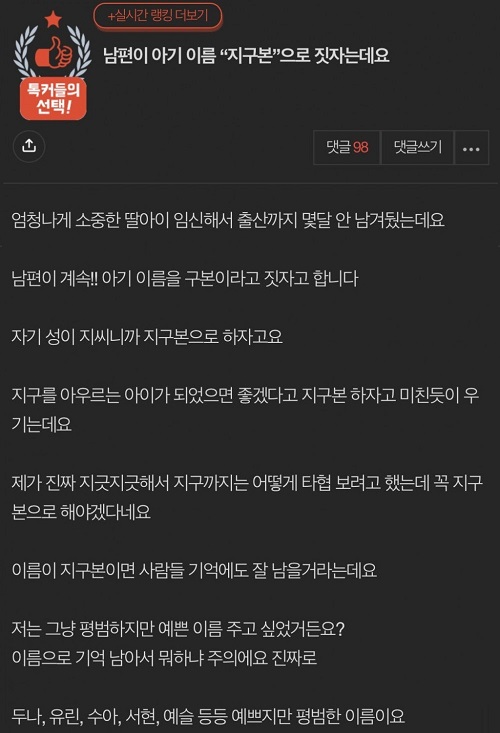Click the laurel wreath around the badge

coord(53,51)
